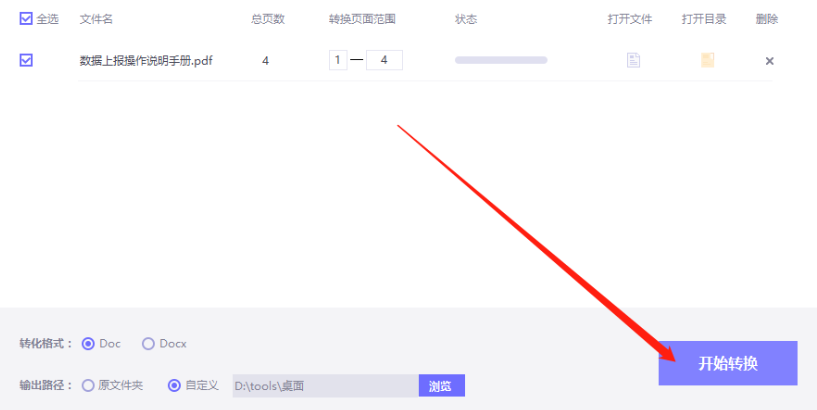Image resolution: width=817 pixels, height=410 pixels.
Task: Click the 总页数 column header
Action: (268, 19)
